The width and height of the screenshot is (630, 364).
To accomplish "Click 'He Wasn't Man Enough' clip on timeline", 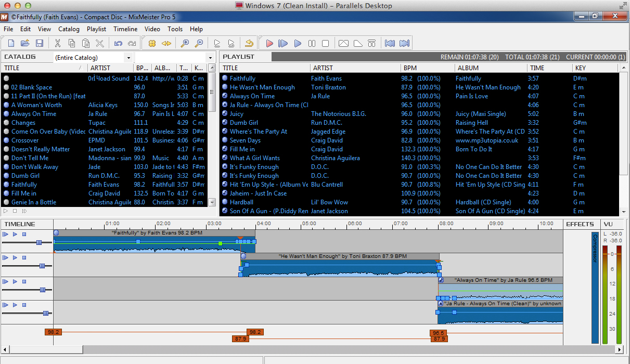I will coord(341,266).
